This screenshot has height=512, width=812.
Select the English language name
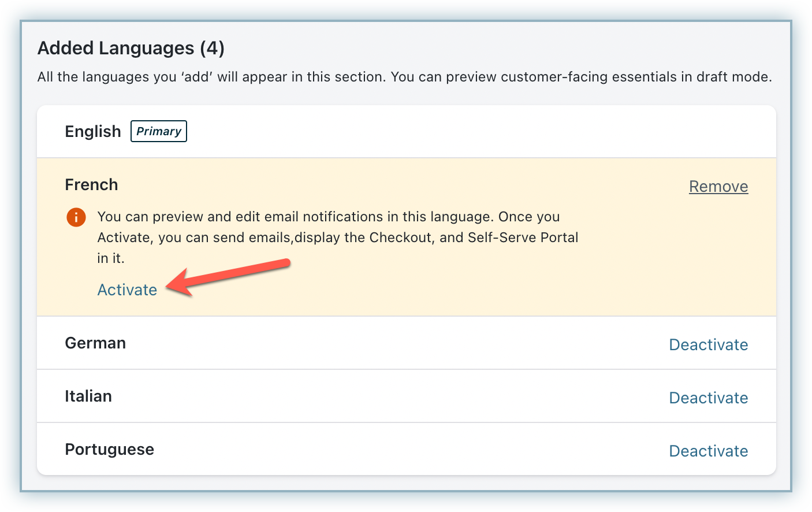[x=93, y=132]
